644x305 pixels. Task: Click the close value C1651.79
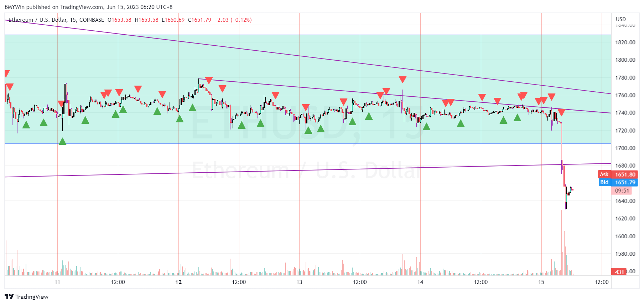pos(199,20)
